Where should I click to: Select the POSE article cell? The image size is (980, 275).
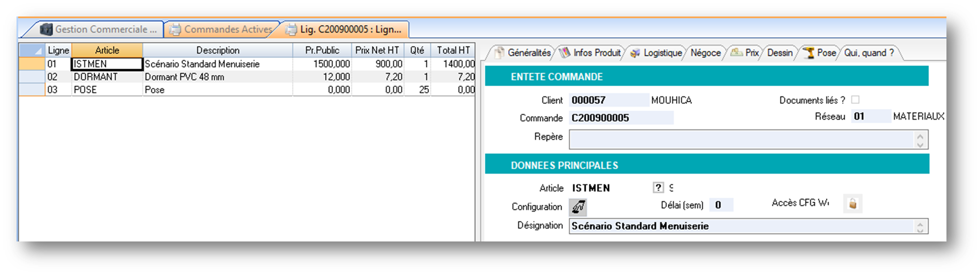tap(106, 90)
